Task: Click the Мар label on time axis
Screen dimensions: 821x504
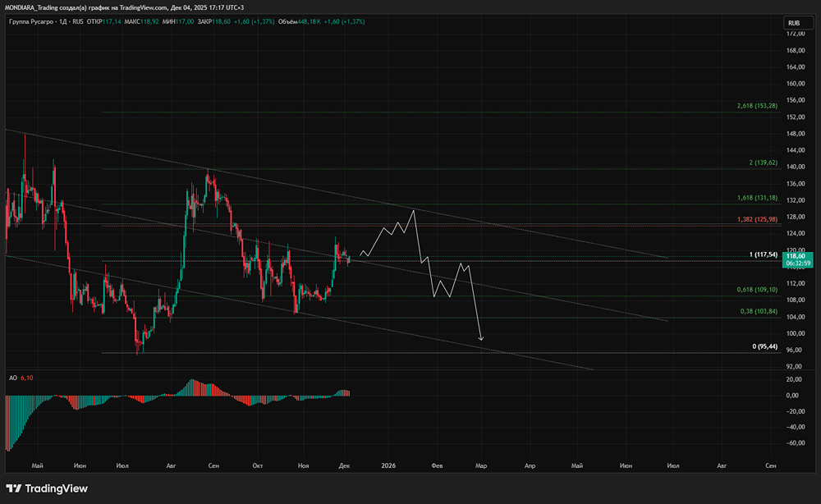Action: (x=481, y=465)
